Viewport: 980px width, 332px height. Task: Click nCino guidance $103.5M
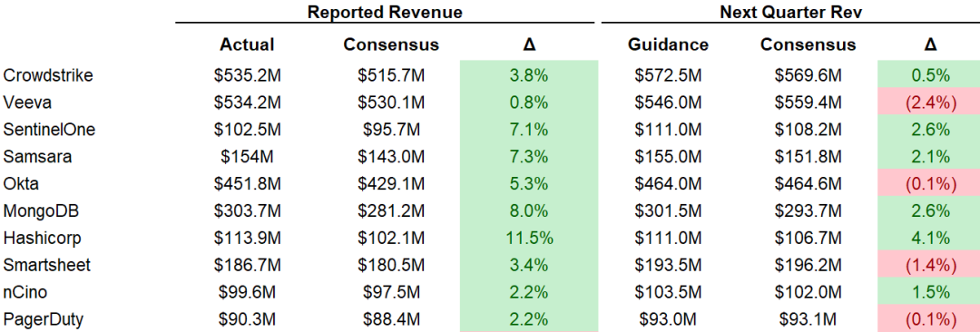pyautogui.click(x=668, y=292)
